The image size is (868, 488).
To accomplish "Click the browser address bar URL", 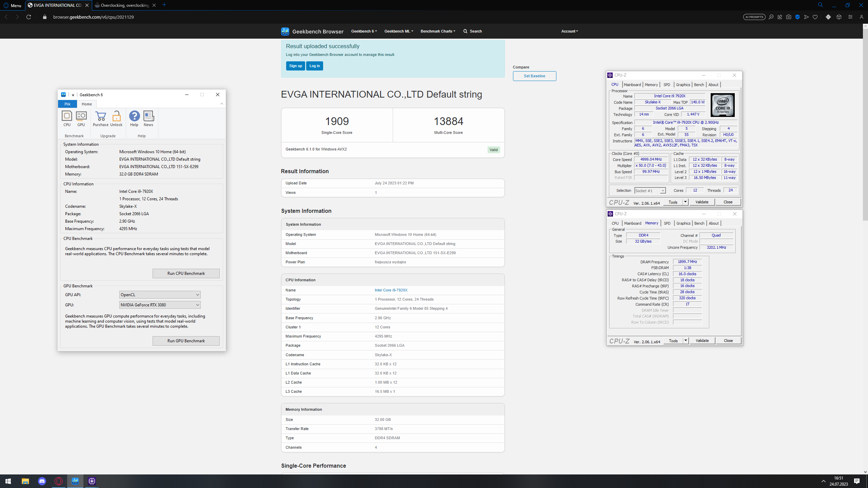I will point(94,17).
